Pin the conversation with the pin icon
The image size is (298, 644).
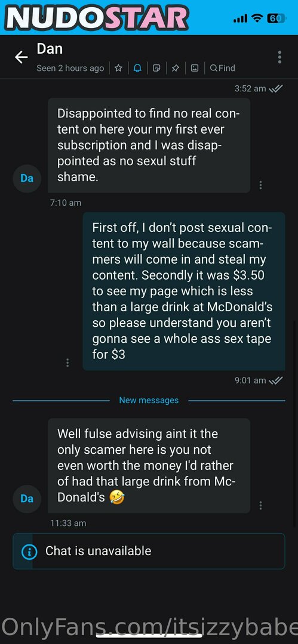[x=176, y=68]
